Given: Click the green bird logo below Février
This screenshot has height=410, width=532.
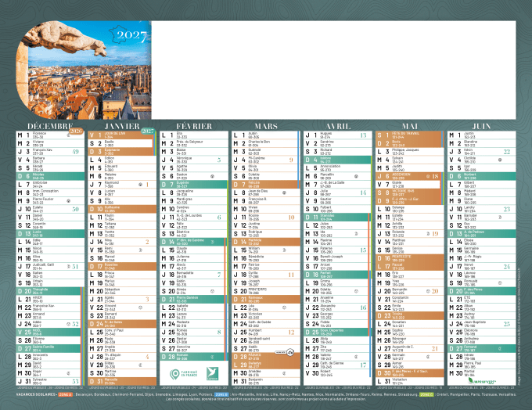Looking at the screenshot, I should point(209,374).
